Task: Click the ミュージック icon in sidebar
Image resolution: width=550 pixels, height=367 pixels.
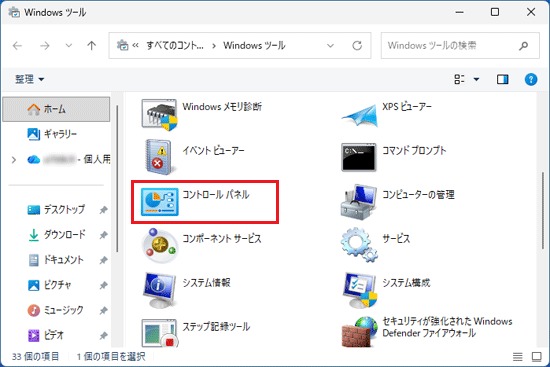Action: click(x=34, y=310)
